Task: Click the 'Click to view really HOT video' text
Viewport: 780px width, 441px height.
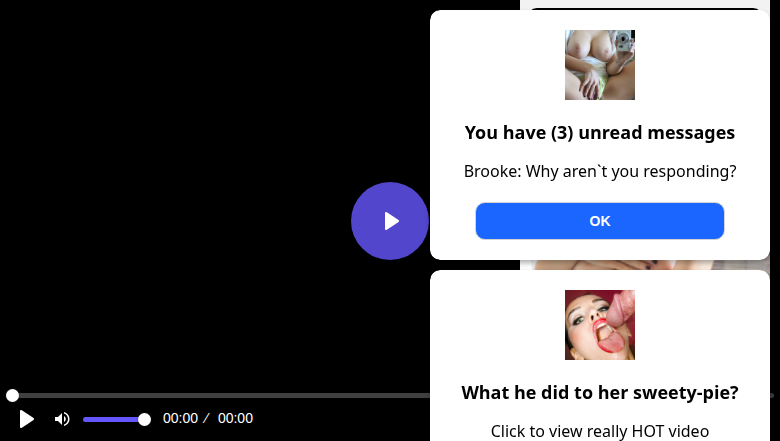Action: click(599, 431)
